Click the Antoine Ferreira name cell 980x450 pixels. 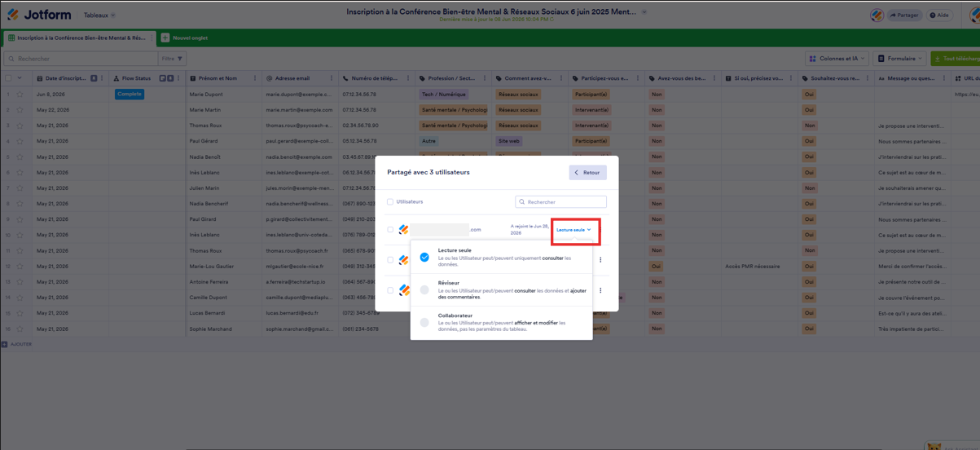223,282
